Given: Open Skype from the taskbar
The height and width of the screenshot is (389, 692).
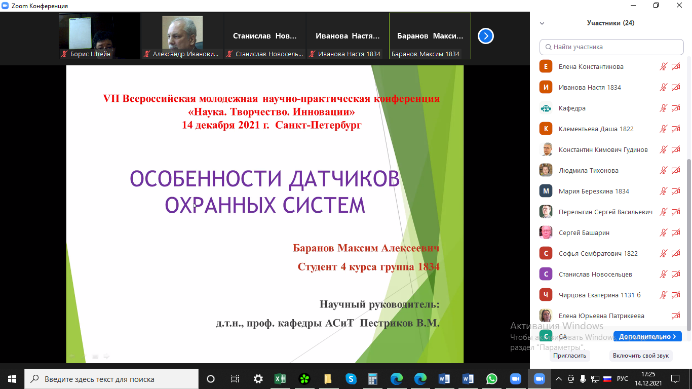Looking at the screenshot, I should coord(351,379).
